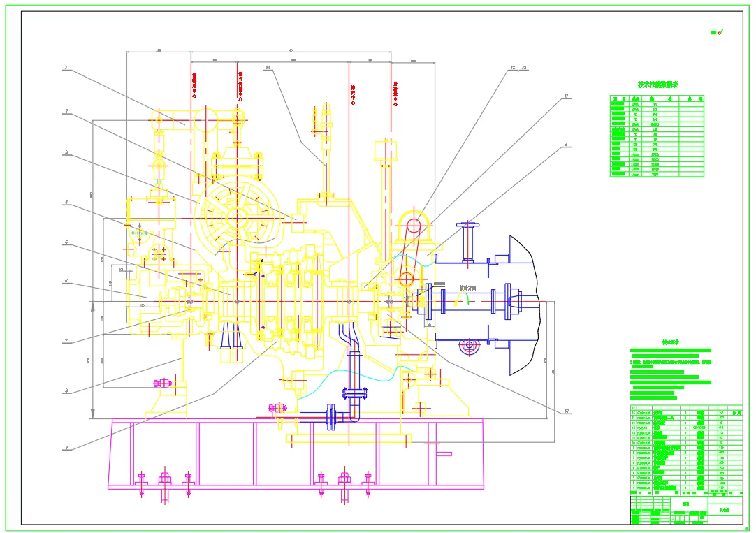
Task: Select part callout number 10
Action: point(567,411)
